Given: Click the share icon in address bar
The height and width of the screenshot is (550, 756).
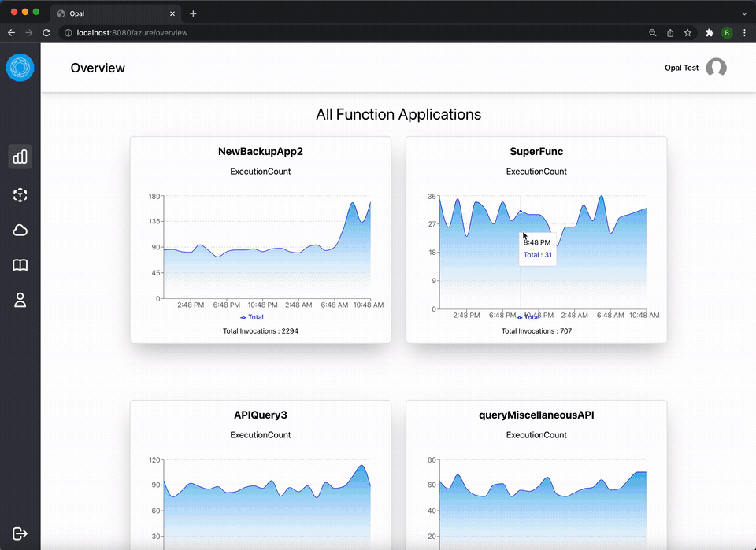Looking at the screenshot, I should [670, 33].
